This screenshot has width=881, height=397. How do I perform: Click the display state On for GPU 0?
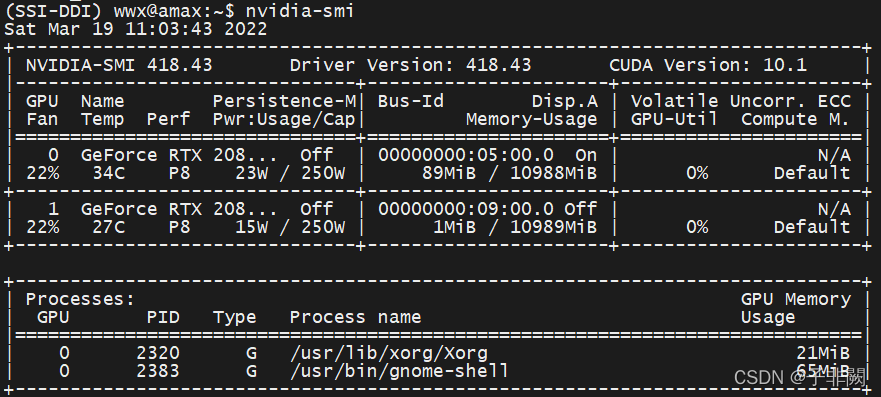click(587, 155)
